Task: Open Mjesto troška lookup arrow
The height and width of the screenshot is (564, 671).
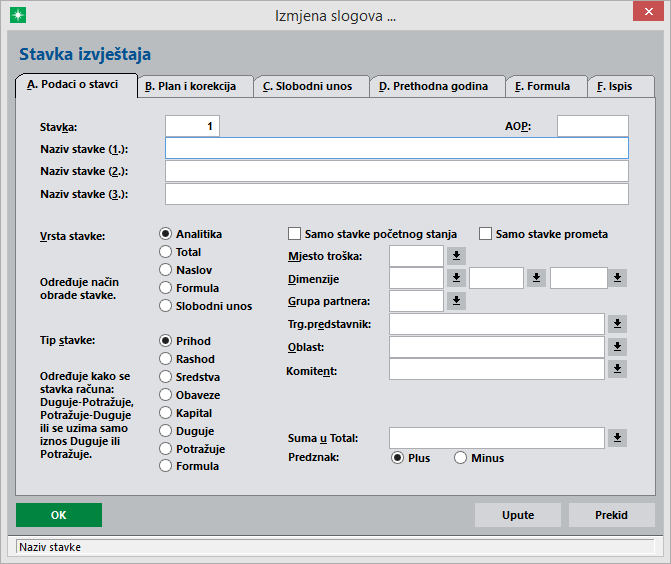Action: (x=456, y=255)
